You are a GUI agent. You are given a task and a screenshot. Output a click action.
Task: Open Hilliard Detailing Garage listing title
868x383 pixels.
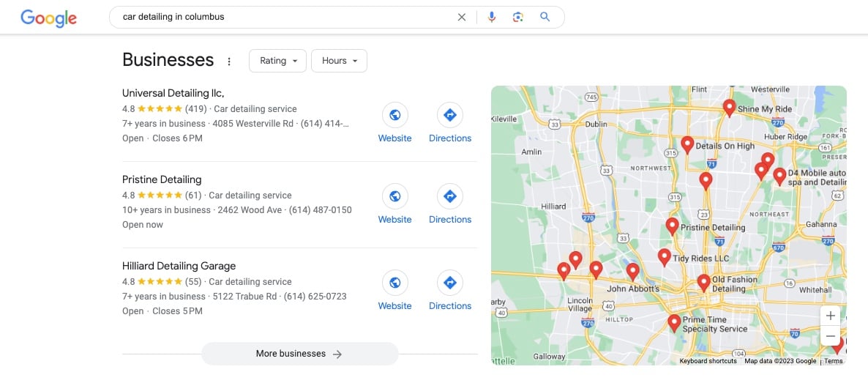(179, 266)
